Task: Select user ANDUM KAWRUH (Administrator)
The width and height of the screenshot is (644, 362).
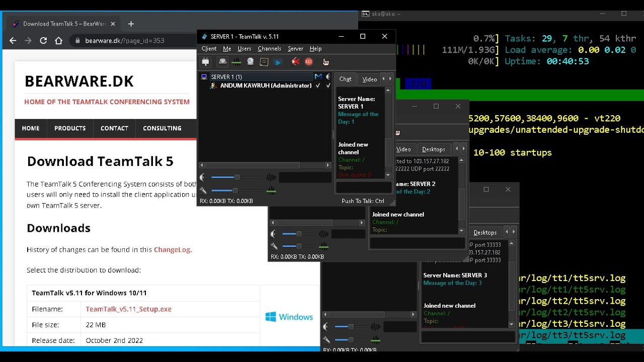Action: click(266, 85)
